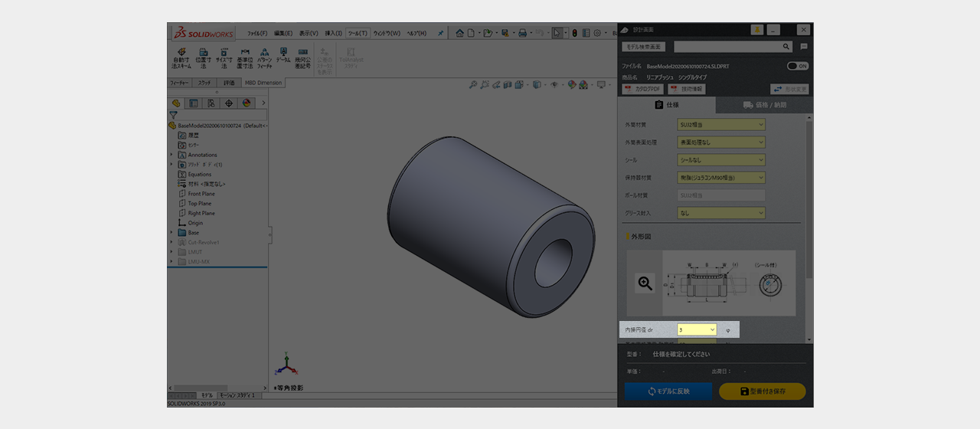980x429 pixels.
Task: Toggle the ON switch beside file name
Action: (x=798, y=66)
